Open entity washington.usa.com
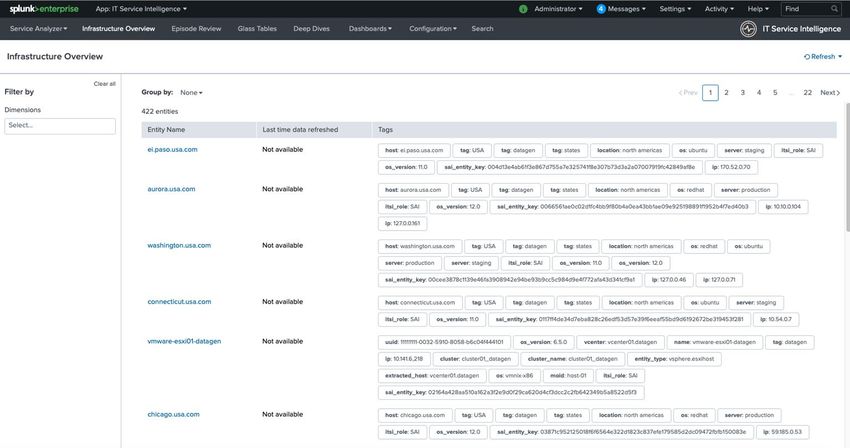The height and width of the screenshot is (448, 850). (x=179, y=246)
